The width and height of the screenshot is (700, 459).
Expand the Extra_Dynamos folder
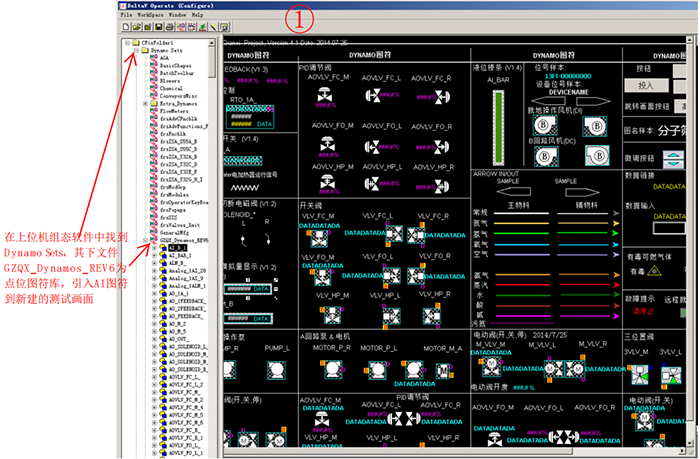tap(145, 103)
